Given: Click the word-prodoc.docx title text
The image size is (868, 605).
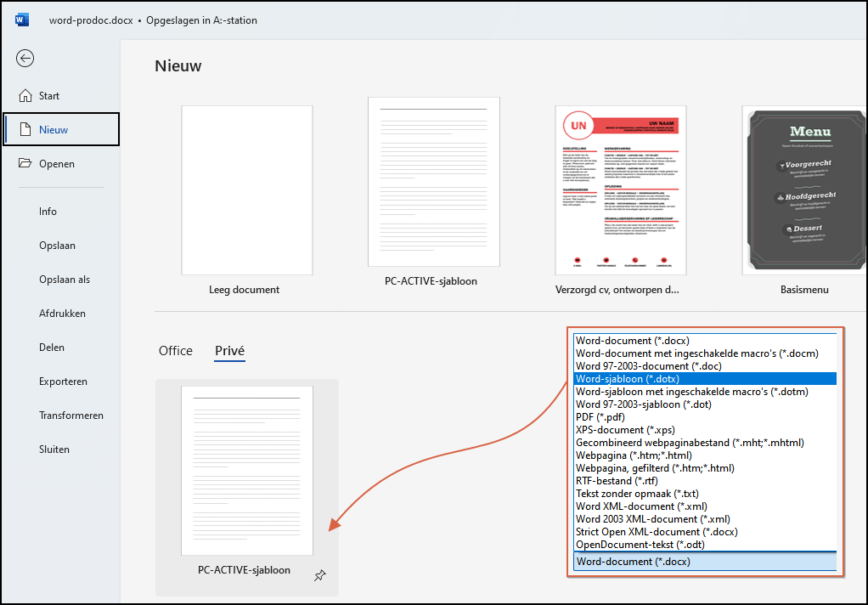Looking at the screenshot, I should point(91,20).
